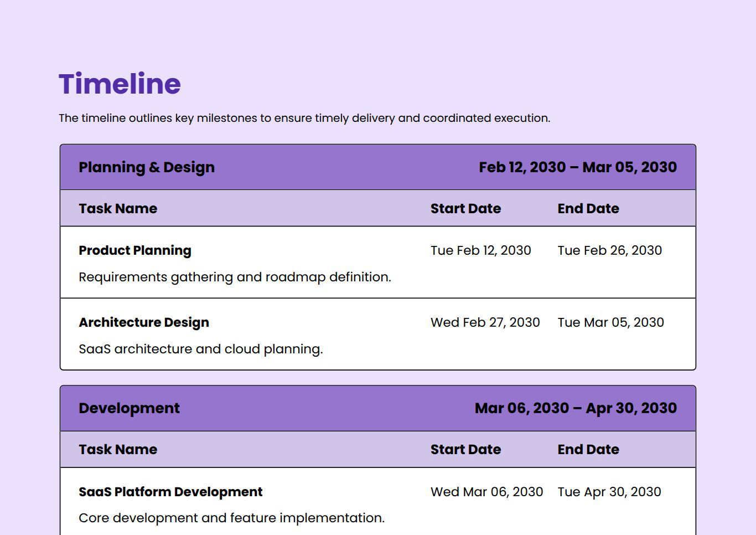
Task: Click the Tue Feb 12, 2030 start date
Action: pos(480,250)
